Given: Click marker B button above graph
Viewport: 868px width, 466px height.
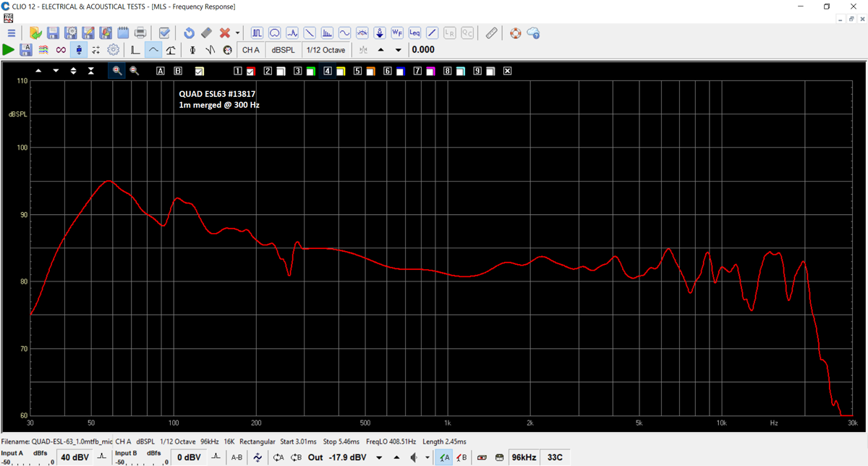Looking at the screenshot, I should [178, 71].
